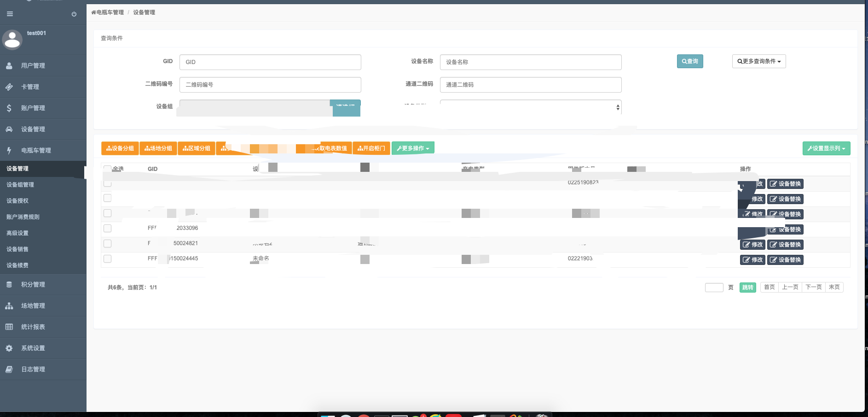
Task: Expand the 卡管理 sidebar menu
Action: point(43,87)
